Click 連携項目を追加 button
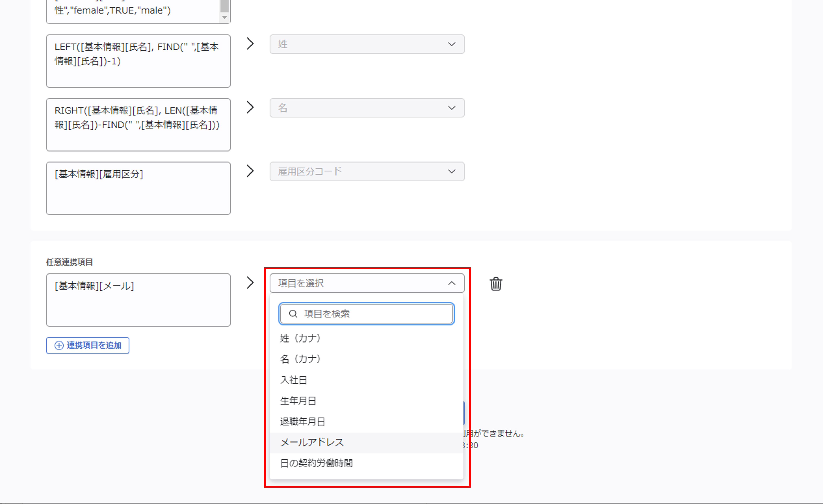Screen dimensions: 823x504 pyautogui.click(x=87, y=345)
